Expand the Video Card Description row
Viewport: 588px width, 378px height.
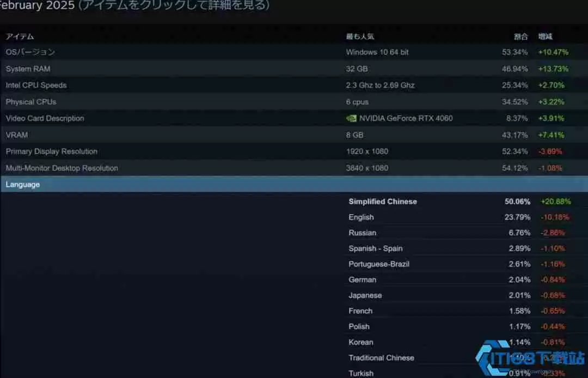coord(45,118)
